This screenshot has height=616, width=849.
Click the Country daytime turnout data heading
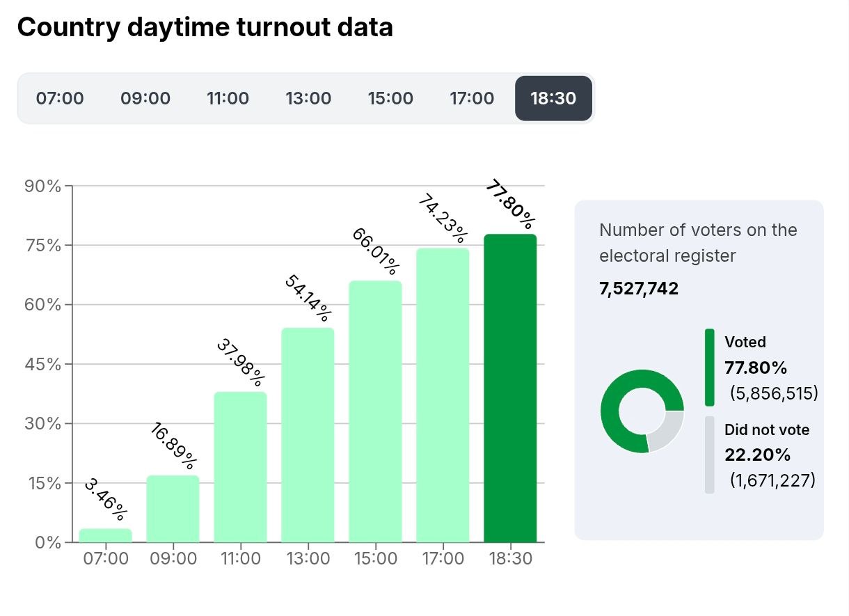[205, 28]
